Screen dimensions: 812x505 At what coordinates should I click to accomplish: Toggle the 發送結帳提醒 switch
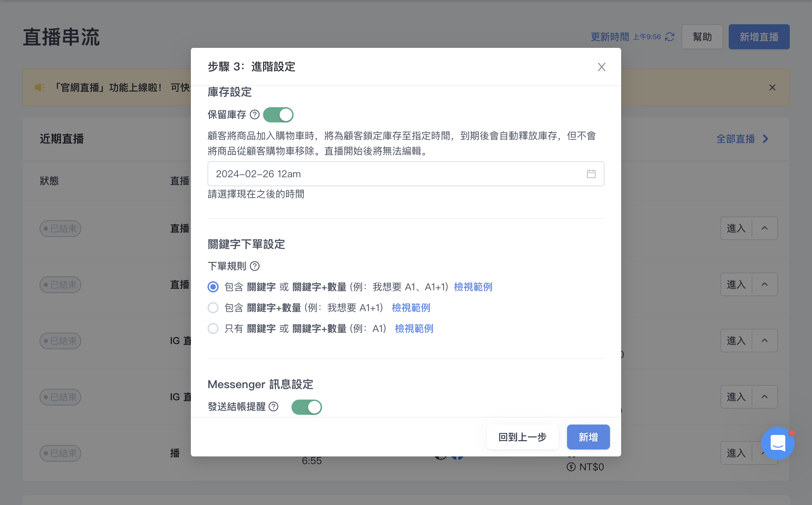click(x=307, y=407)
